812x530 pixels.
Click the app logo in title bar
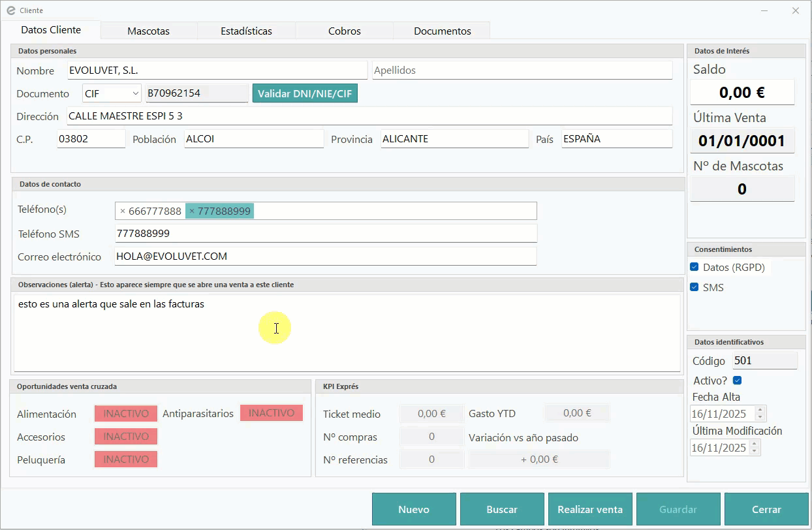pos(11,10)
